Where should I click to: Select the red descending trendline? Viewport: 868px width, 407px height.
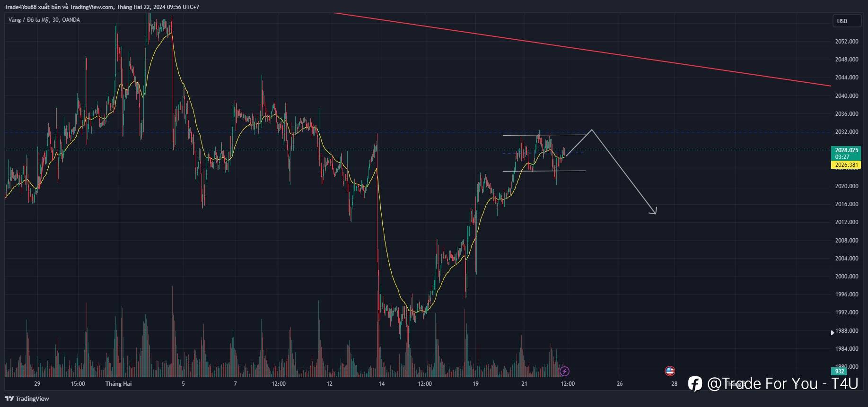[x=568, y=49]
